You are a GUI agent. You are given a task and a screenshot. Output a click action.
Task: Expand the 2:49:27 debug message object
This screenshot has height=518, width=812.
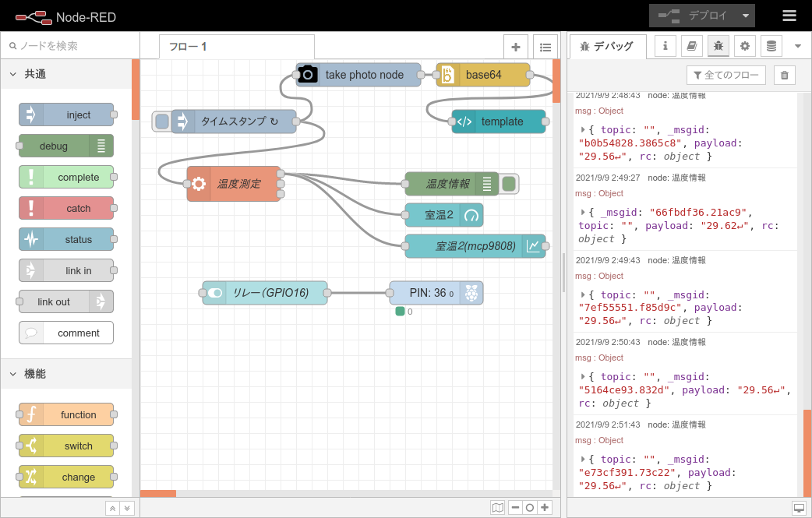pos(583,212)
